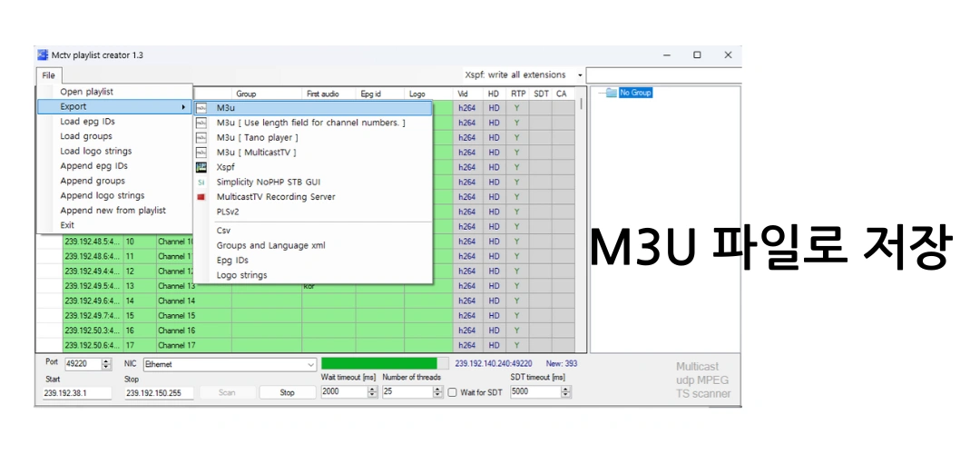Click the Logo column header

coord(428,94)
